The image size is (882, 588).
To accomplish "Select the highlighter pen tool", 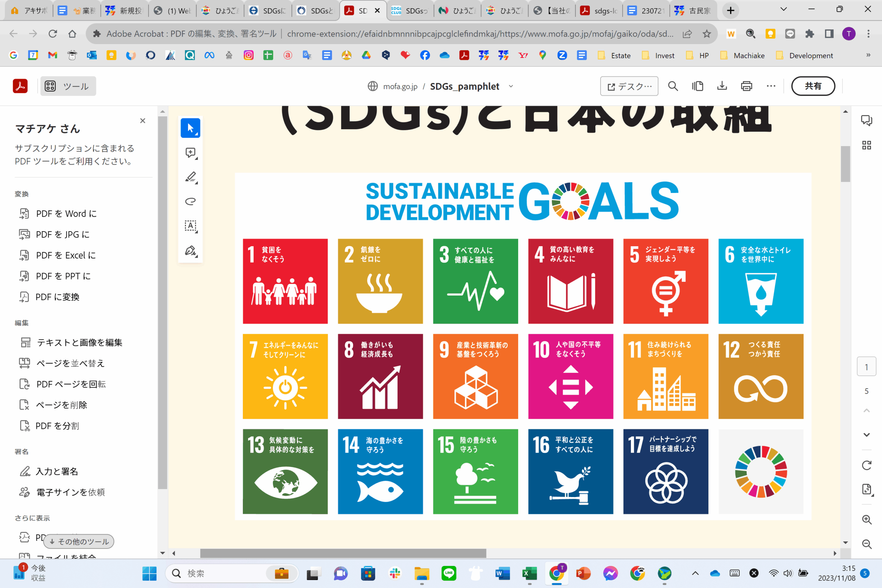I will (x=190, y=177).
